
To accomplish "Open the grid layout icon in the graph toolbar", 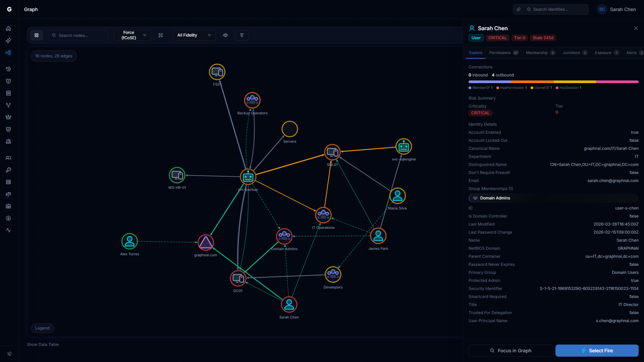I will point(37,35).
